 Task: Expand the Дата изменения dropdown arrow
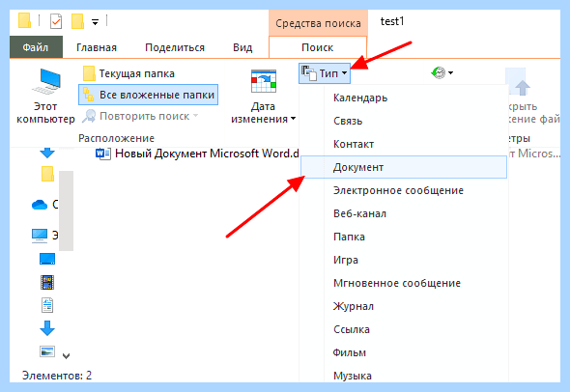[x=293, y=119]
